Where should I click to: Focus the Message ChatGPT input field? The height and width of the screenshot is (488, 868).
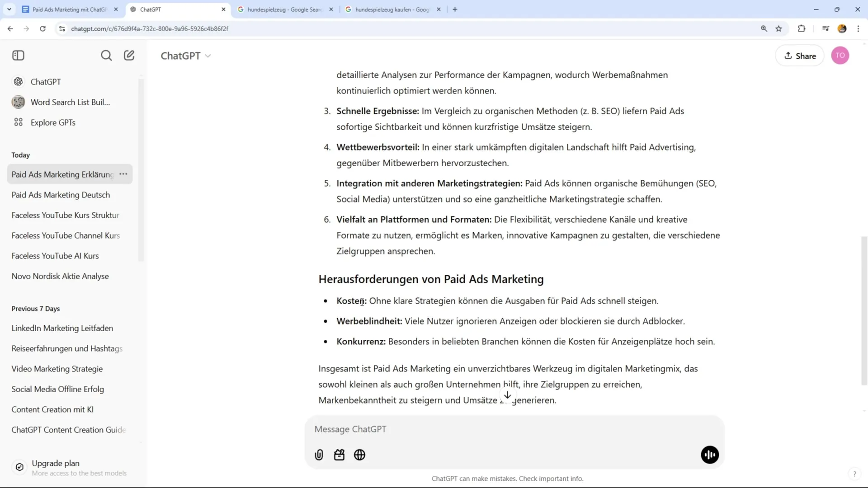[514, 429]
